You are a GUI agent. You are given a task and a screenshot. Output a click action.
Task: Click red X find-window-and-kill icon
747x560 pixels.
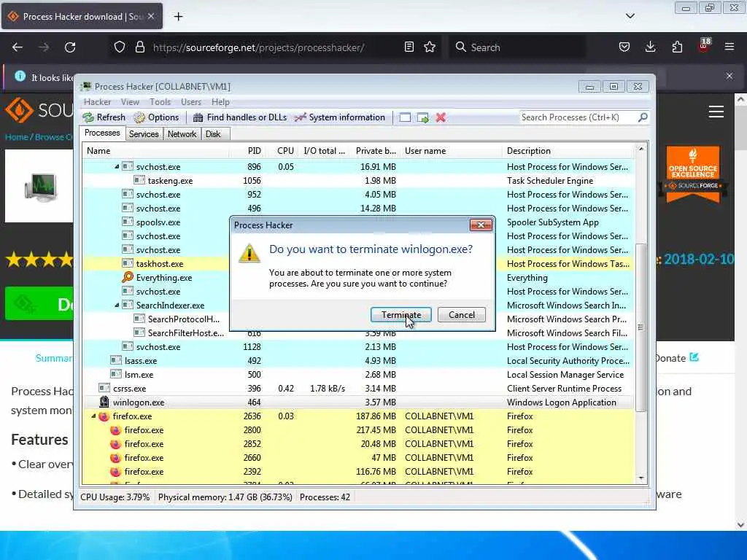click(441, 117)
